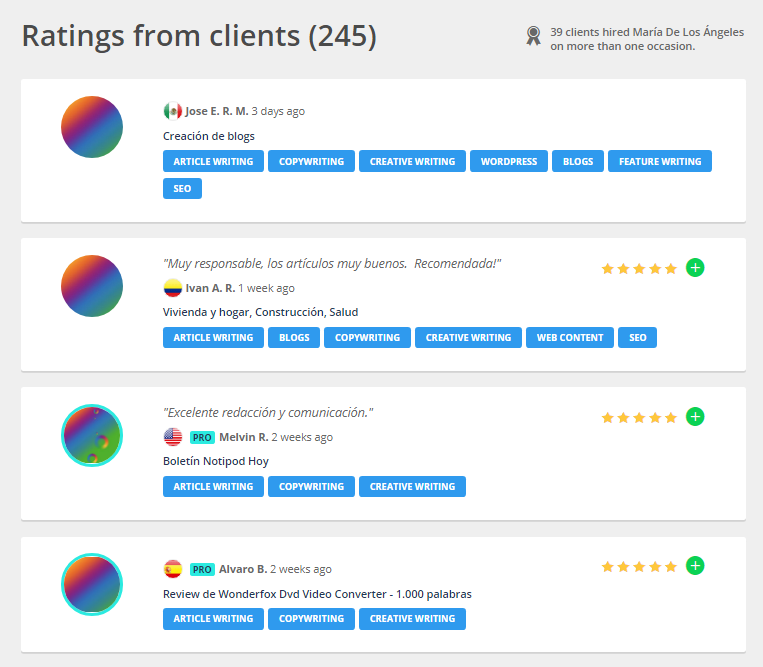Open the 'Creación de blogs' project
Screen dimensions: 763x667
click(x=208, y=136)
